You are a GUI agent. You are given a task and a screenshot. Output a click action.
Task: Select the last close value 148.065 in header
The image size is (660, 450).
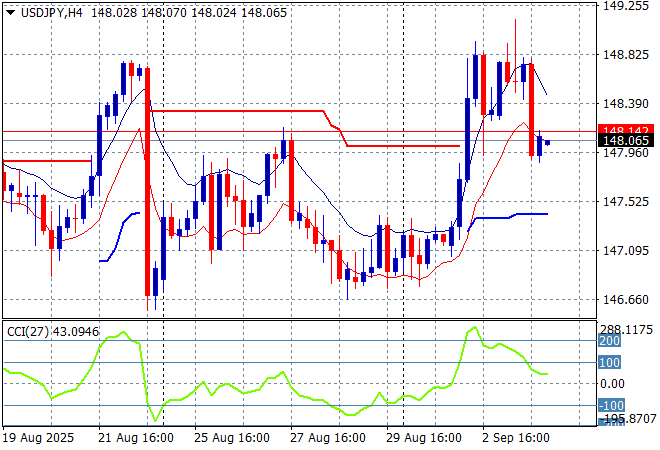[x=264, y=13]
